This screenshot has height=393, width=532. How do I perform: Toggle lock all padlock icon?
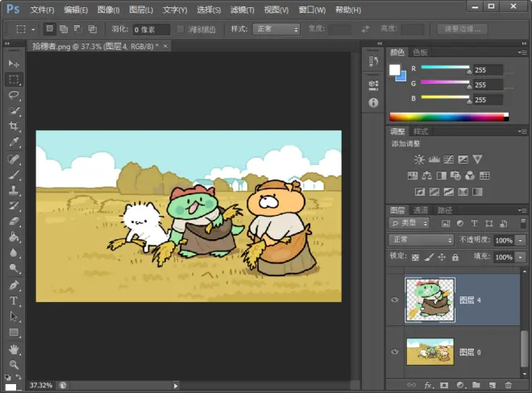click(x=455, y=257)
